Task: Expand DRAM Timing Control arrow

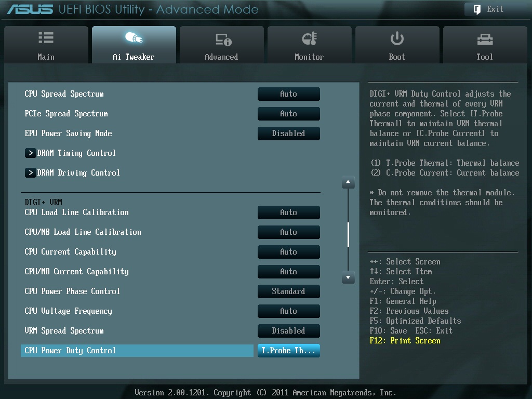Action: click(30, 153)
